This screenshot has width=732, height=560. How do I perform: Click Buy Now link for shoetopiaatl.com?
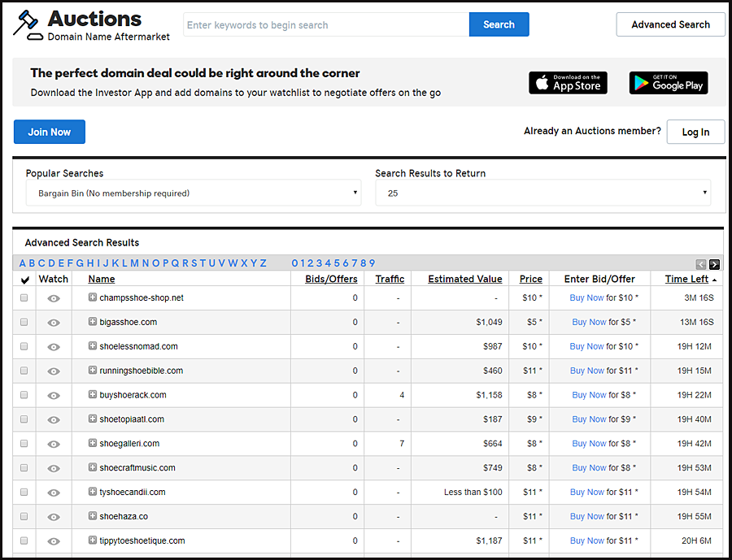(589, 419)
